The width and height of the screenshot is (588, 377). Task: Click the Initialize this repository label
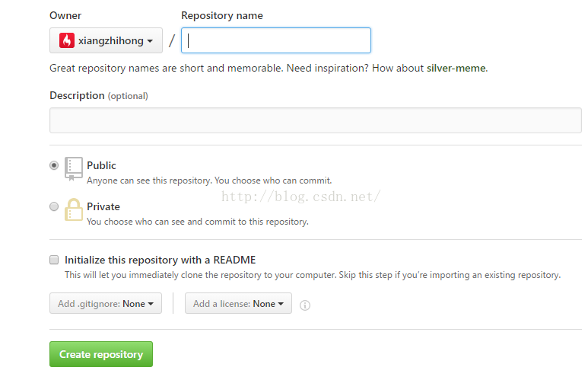click(x=161, y=260)
